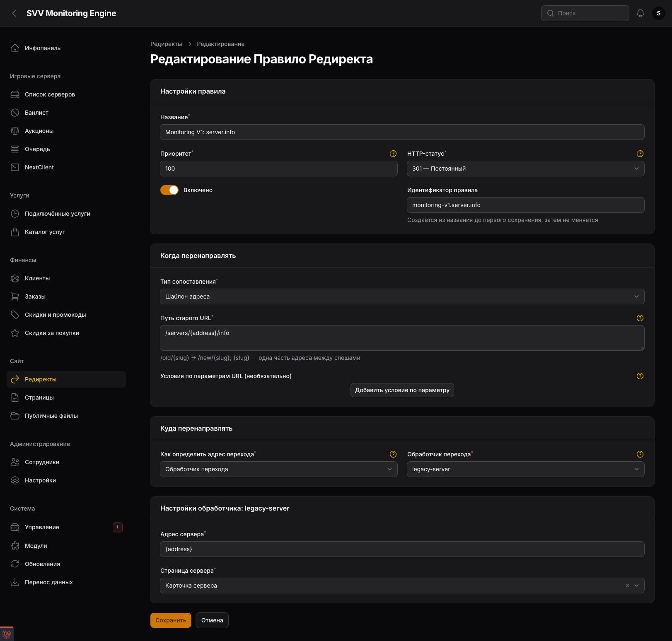Click Добавить условие по параметру
Image resolution: width=672 pixels, height=641 pixels.
tap(402, 390)
